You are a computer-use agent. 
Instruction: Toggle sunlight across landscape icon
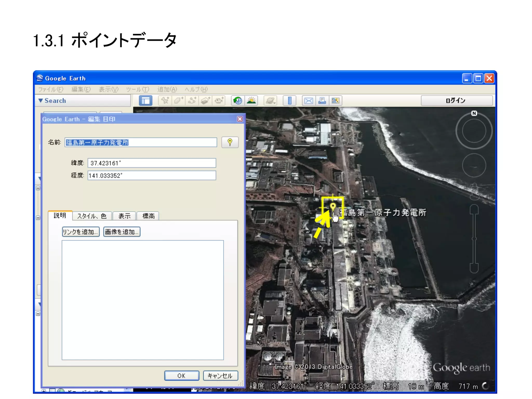pyautogui.click(x=251, y=101)
